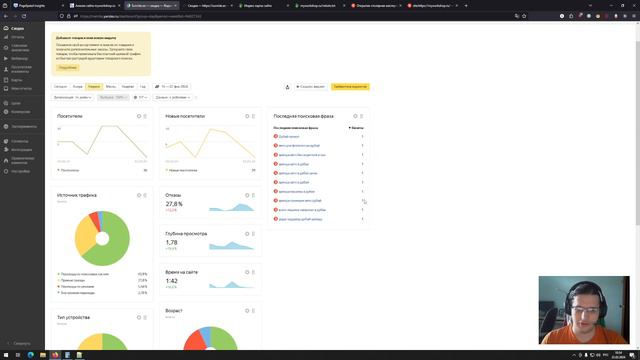Open the Конверсии section in the sidebar

[20, 112]
